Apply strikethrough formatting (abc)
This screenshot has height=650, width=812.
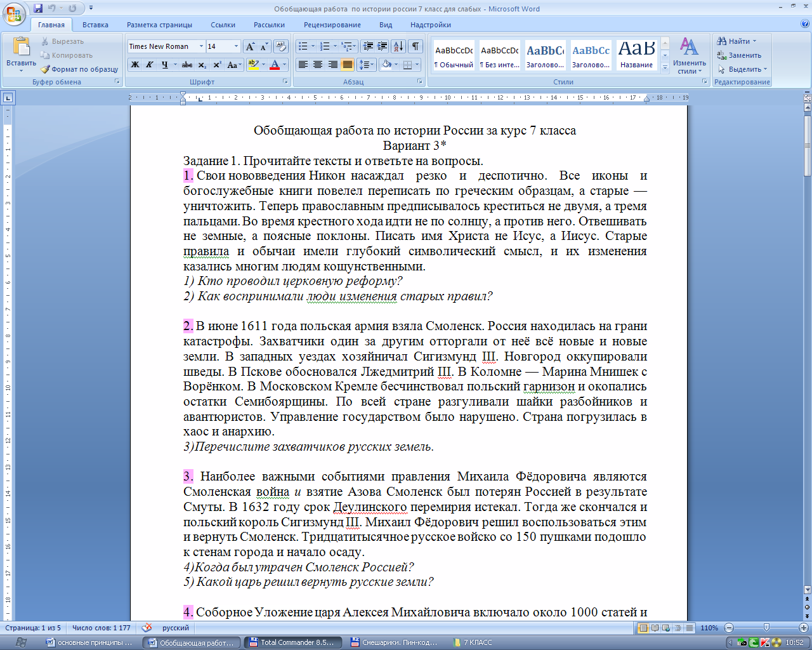(187, 65)
